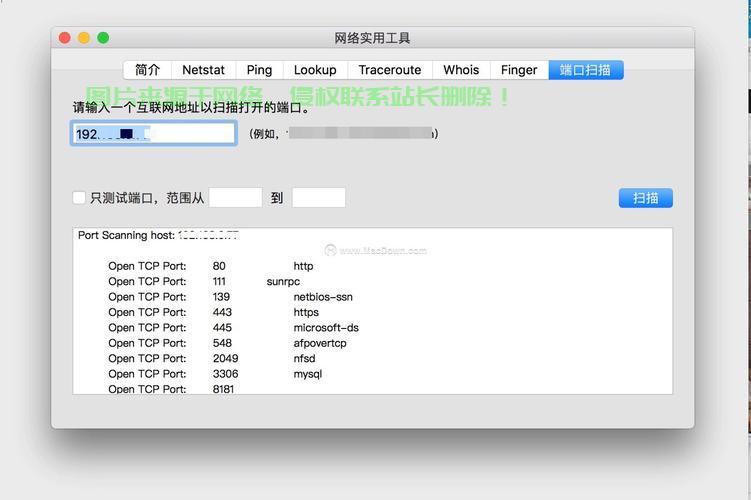The height and width of the screenshot is (500, 751).
Task: Switch to the 简介 tab
Action: pos(147,70)
